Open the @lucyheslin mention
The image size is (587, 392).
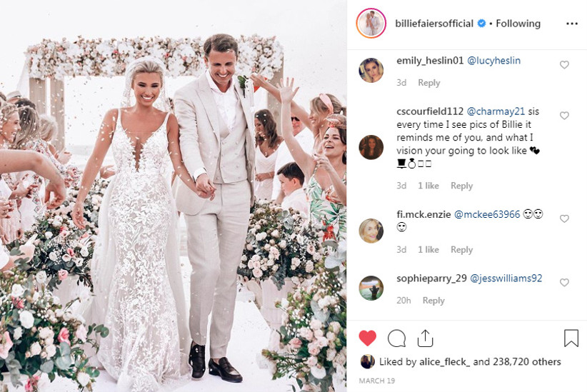(x=493, y=61)
